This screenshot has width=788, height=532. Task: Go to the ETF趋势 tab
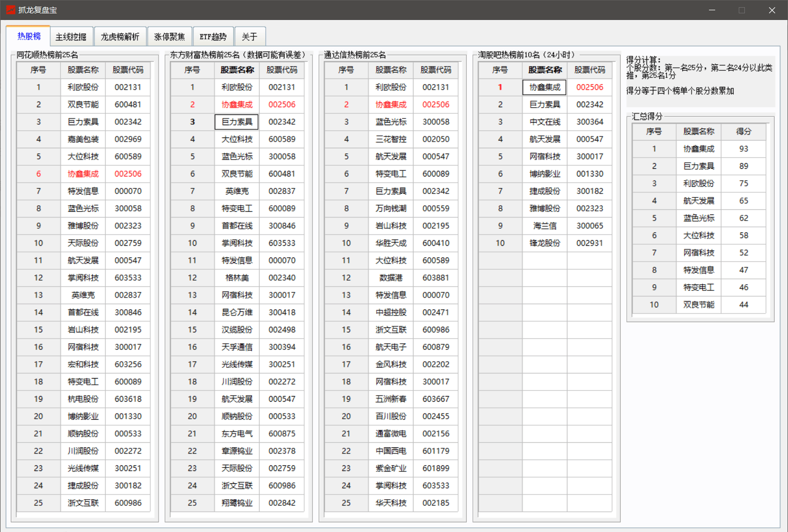pyautogui.click(x=213, y=37)
